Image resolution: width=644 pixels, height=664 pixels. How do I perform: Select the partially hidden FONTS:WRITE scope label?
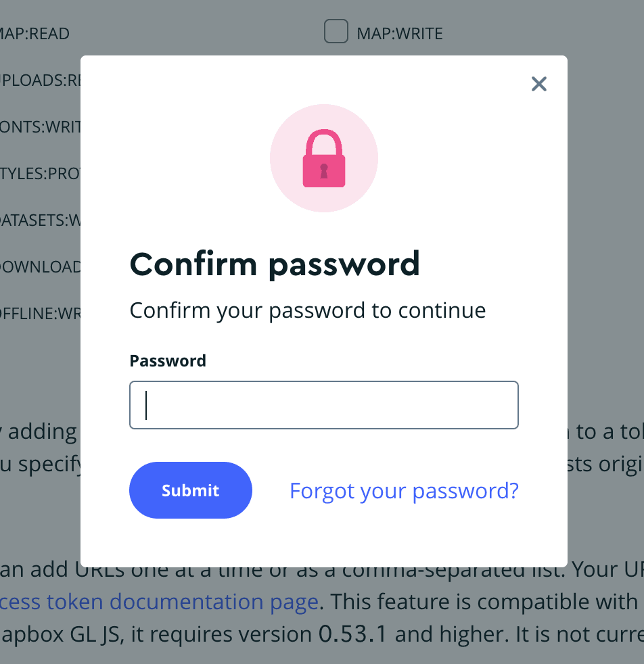(x=41, y=126)
